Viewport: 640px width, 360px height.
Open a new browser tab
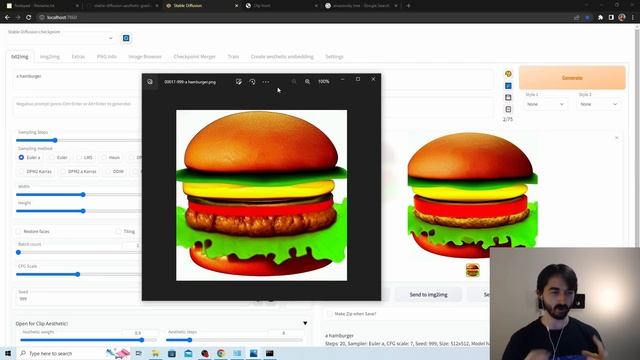pyautogui.click(x=409, y=6)
